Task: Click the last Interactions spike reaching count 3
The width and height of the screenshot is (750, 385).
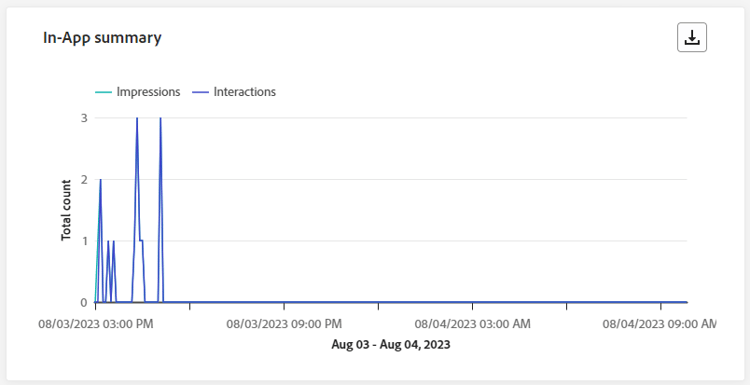Action: click(160, 119)
